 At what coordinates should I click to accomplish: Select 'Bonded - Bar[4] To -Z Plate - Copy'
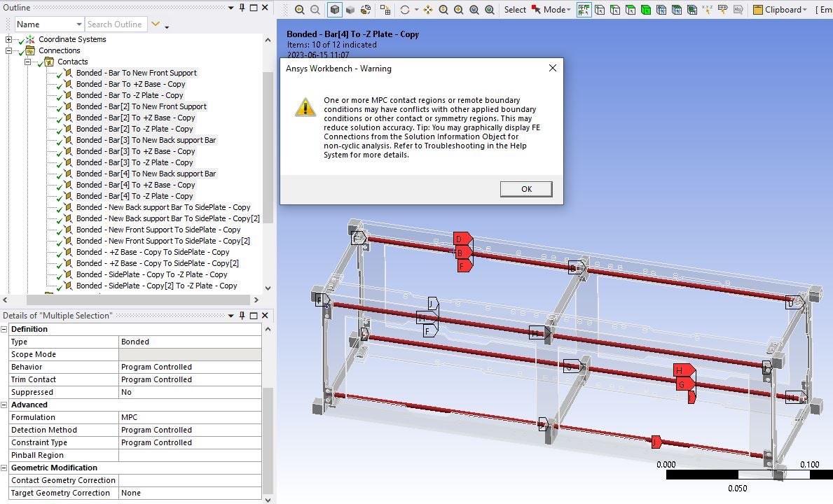135,196
